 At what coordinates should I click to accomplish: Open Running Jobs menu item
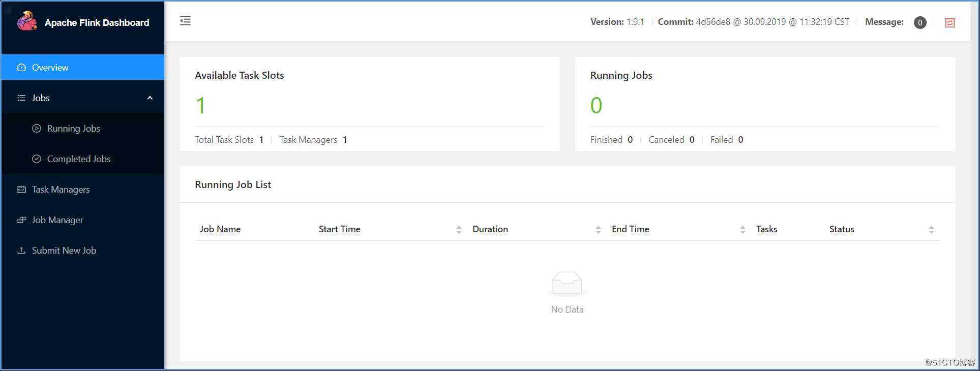pyautogui.click(x=83, y=128)
